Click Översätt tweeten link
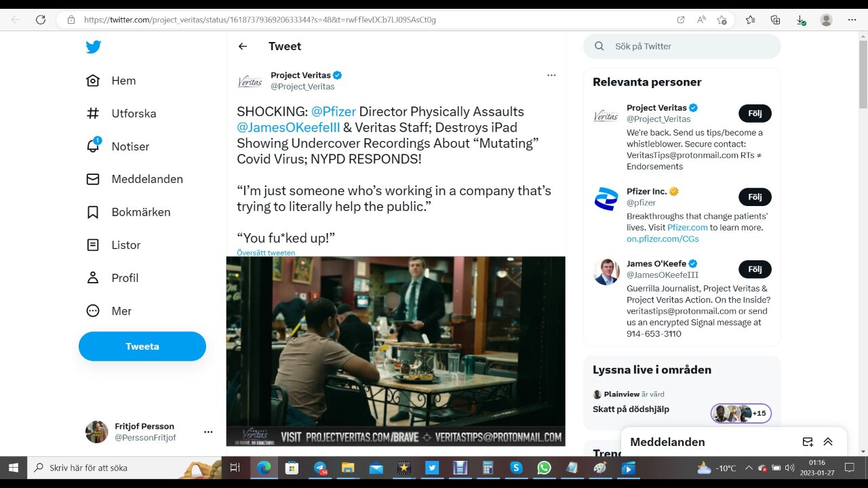 point(266,253)
